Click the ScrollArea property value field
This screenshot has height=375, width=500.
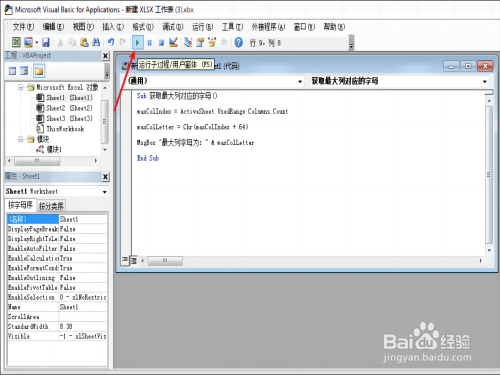83,316
